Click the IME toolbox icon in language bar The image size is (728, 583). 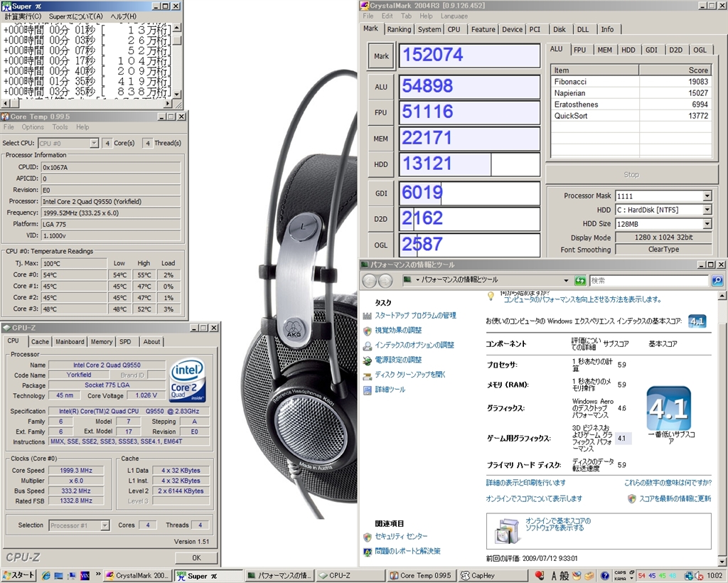point(589,576)
